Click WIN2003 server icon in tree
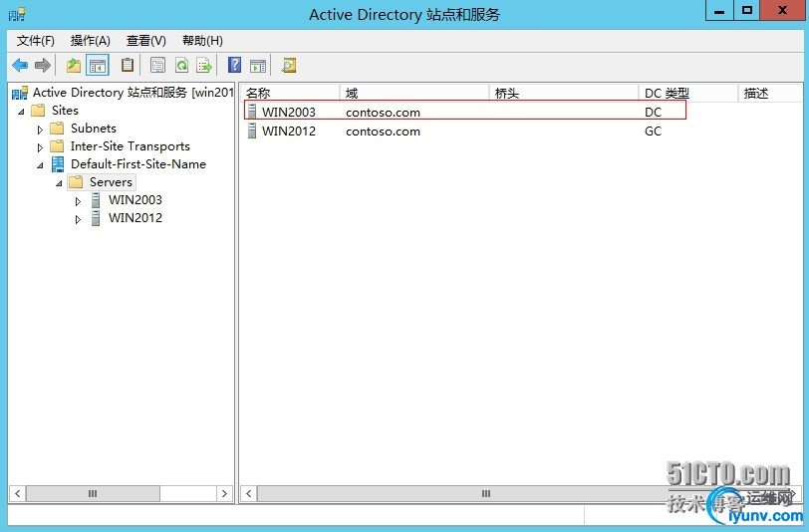This screenshot has width=809, height=532. click(96, 200)
